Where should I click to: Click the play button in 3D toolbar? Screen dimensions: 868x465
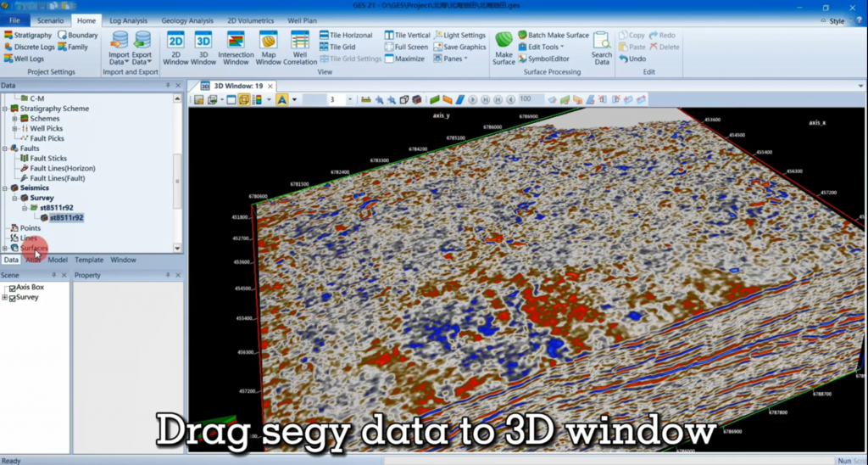(x=473, y=100)
